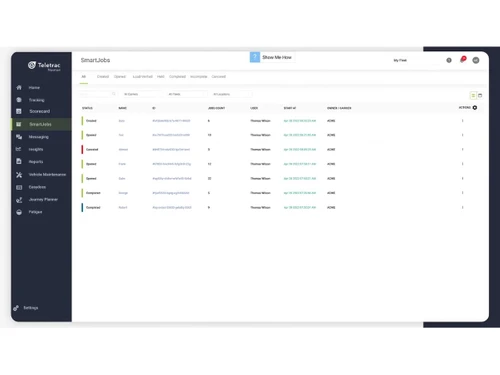Viewport: 500px width, 375px height.
Task: Sort by the Jobs Count column header
Action: click(x=217, y=108)
